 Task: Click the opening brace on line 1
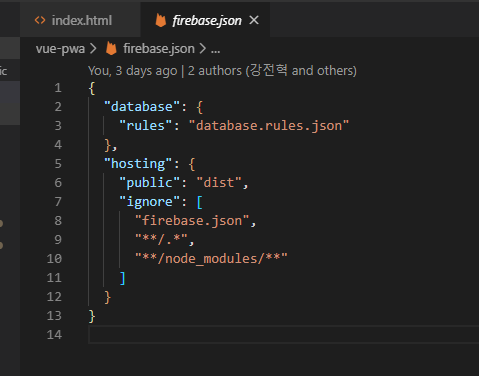92,88
